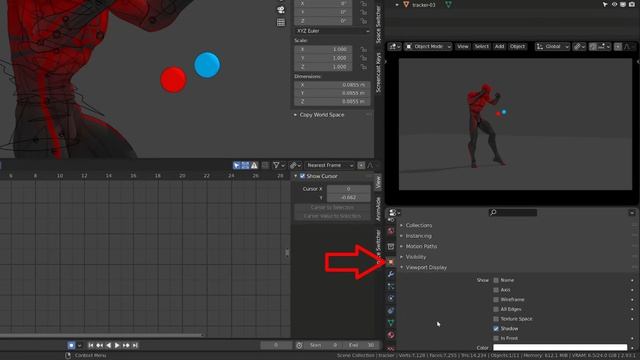640x360 pixels.
Task: Hide tracker-03 with its eye icon
Action: tap(614, 4)
